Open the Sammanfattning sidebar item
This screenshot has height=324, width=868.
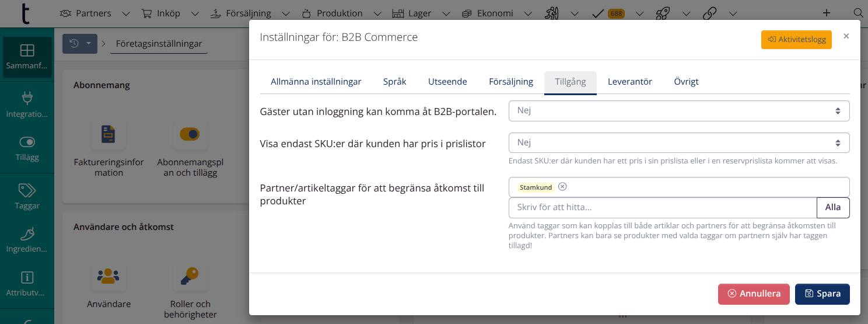click(x=27, y=57)
